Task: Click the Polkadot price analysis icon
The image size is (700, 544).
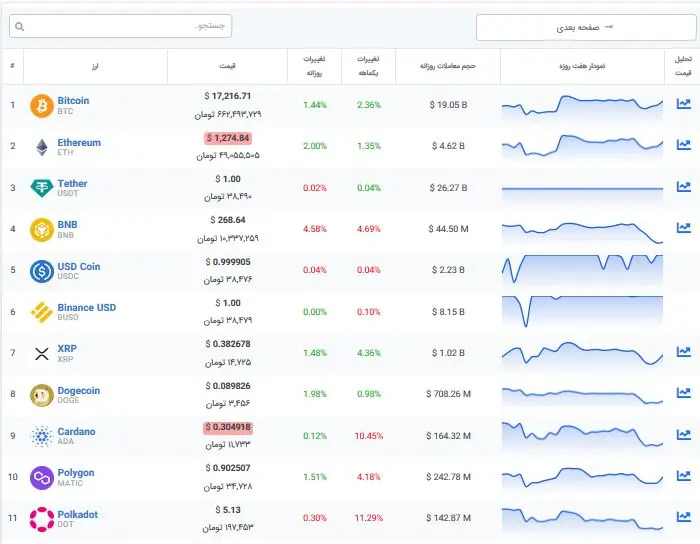Action: pyautogui.click(x=683, y=517)
